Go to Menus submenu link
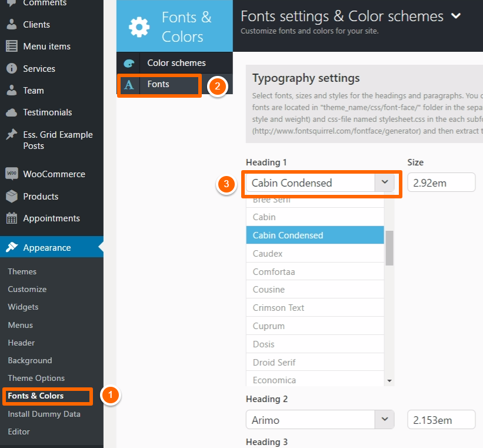Screen dimensions: 483x448 click(x=21, y=325)
